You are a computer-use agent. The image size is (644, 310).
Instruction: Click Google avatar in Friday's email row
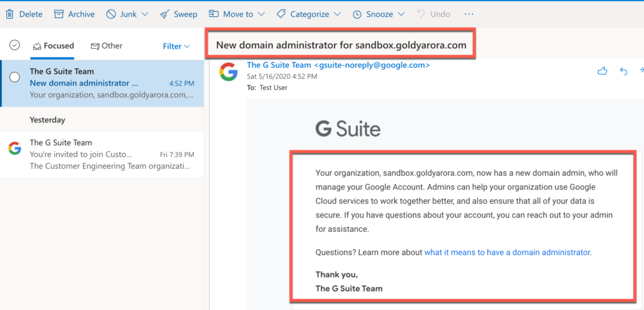14,148
